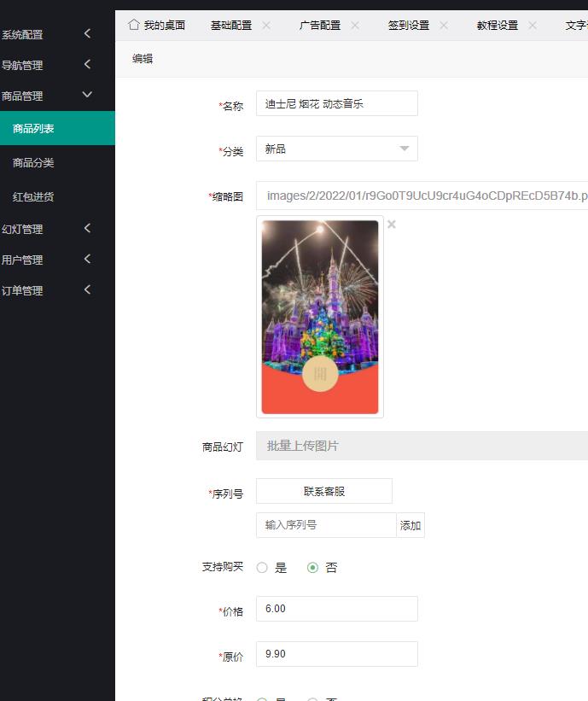Click the Disney castle thumbnail preview
588x701 pixels.
pyautogui.click(x=320, y=317)
